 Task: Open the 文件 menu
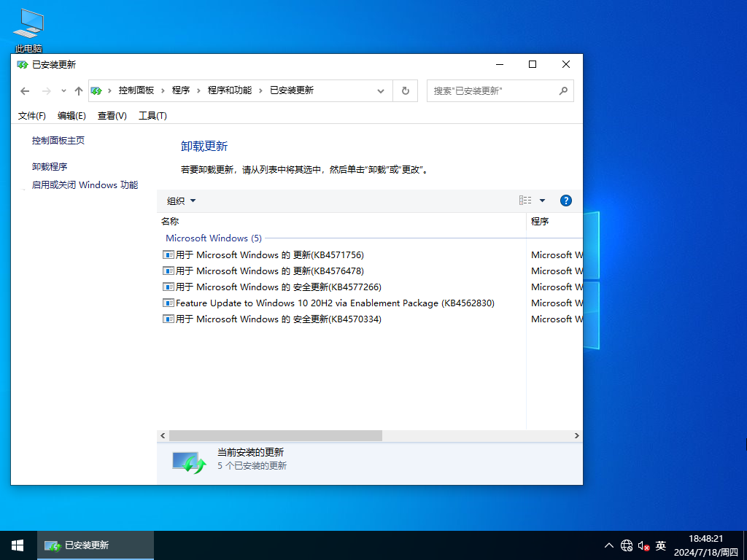coord(31,115)
